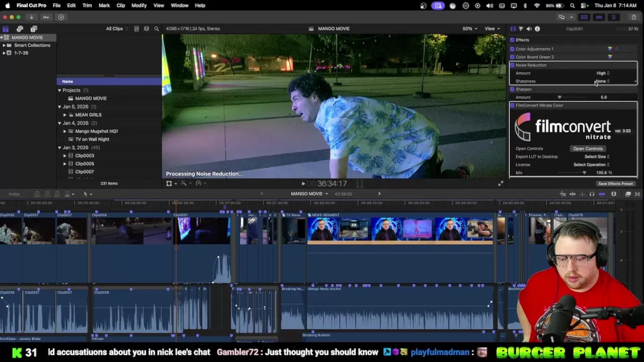This screenshot has width=644, height=362.
Task: Adjust the FilmConvert Mix slider handle
Action: point(584,172)
